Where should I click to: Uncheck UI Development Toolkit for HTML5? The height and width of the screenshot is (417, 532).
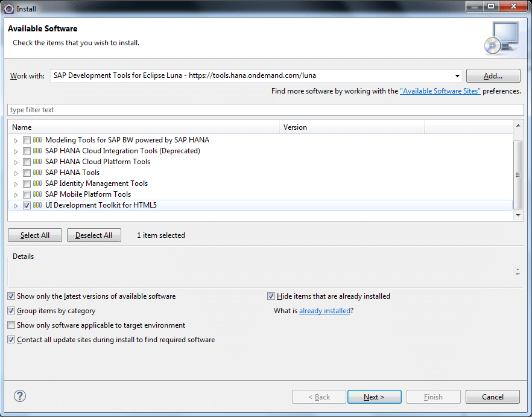tap(27, 205)
